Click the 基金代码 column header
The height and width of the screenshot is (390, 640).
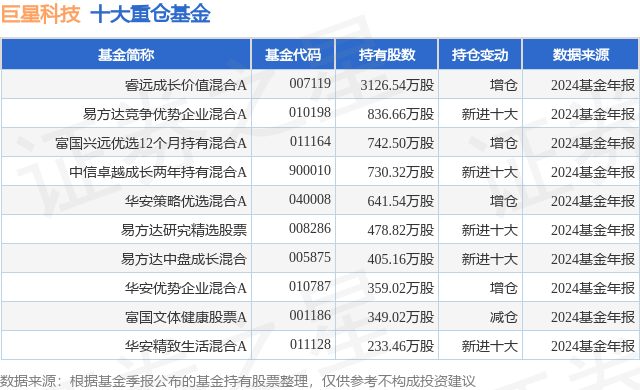pos(293,55)
